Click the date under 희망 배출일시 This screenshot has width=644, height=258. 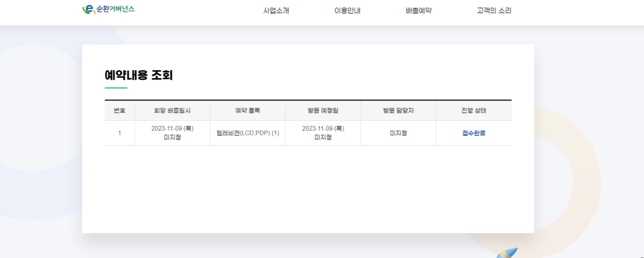pos(172,128)
